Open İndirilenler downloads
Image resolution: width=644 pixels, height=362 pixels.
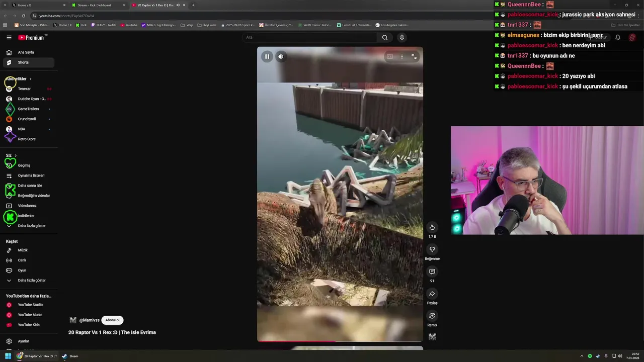tap(28, 216)
